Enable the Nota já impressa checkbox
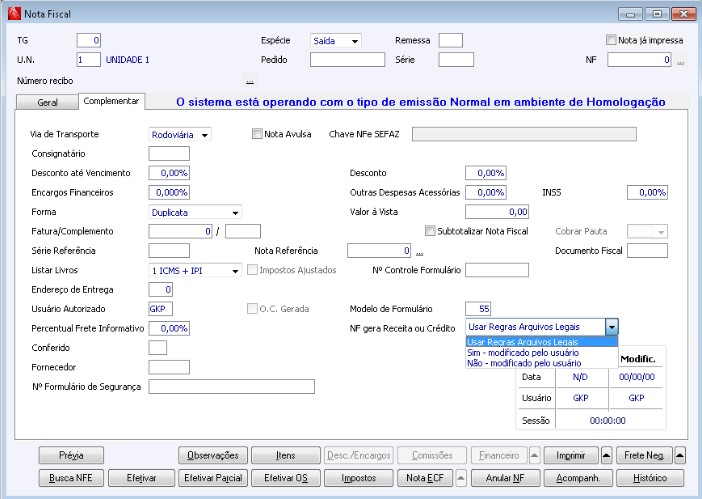 (x=611, y=40)
